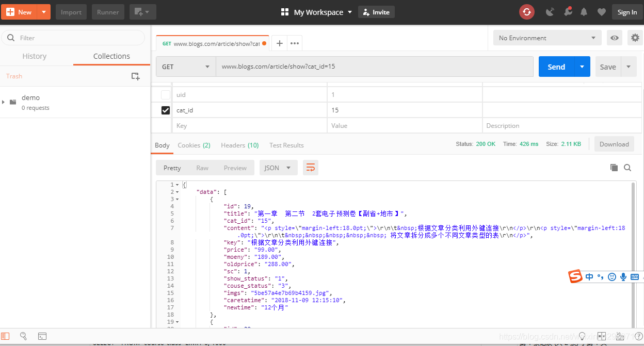Open the Runner

(x=108, y=12)
